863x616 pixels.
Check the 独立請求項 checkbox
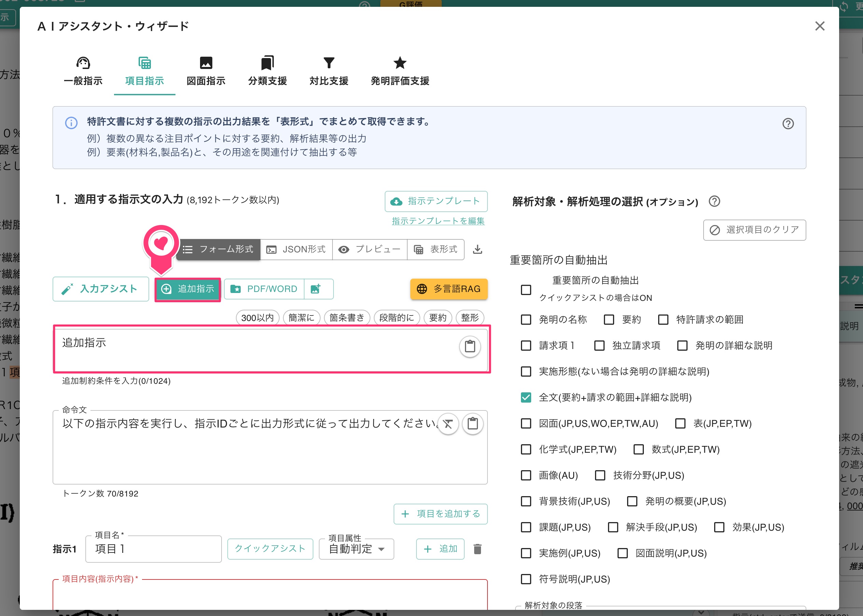(x=599, y=346)
